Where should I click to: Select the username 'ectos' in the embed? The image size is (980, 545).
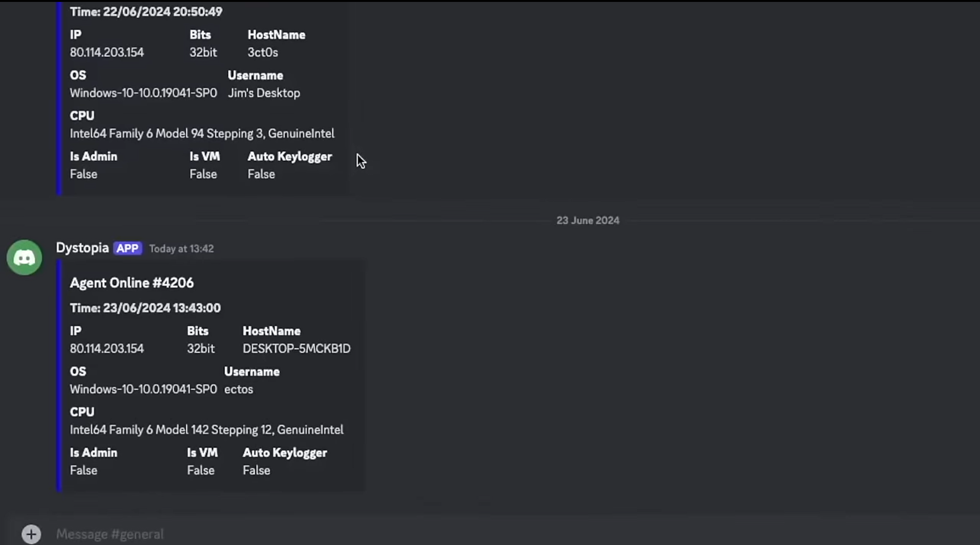click(x=238, y=389)
